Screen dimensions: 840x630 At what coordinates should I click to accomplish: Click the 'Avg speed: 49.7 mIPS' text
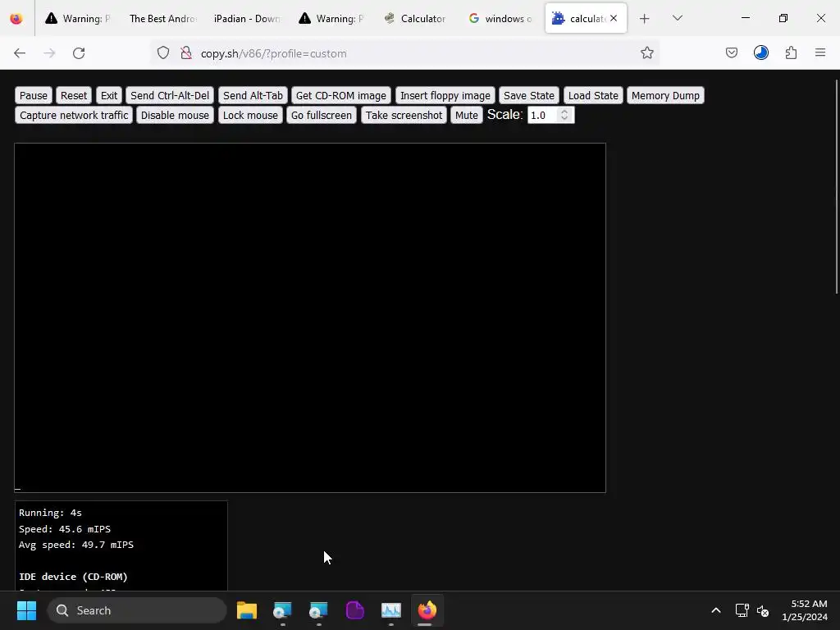(x=76, y=545)
